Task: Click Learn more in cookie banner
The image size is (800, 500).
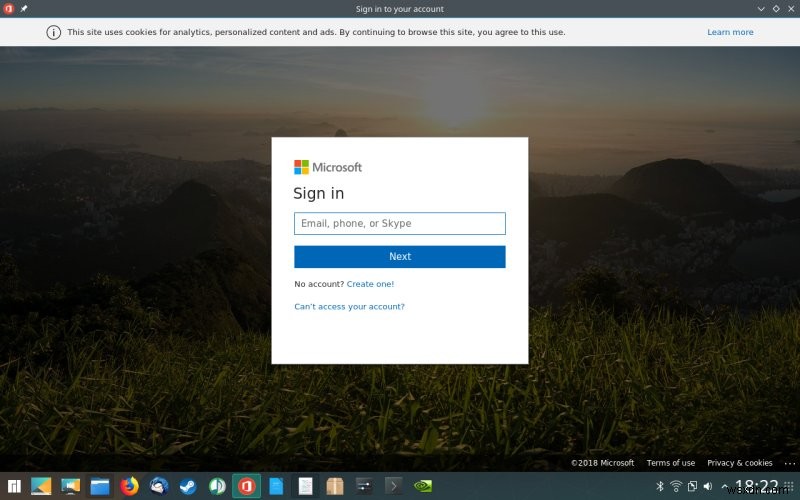Action: tap(730, 32)
